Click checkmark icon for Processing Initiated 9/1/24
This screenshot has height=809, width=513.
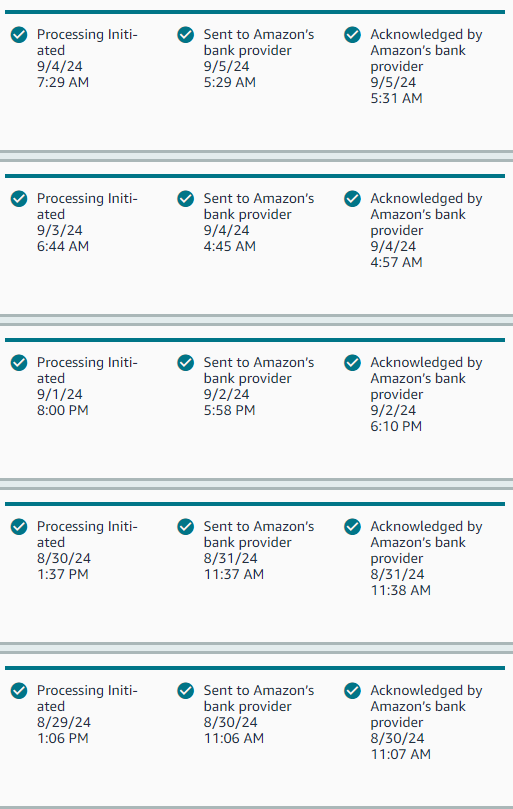(19, 363)
